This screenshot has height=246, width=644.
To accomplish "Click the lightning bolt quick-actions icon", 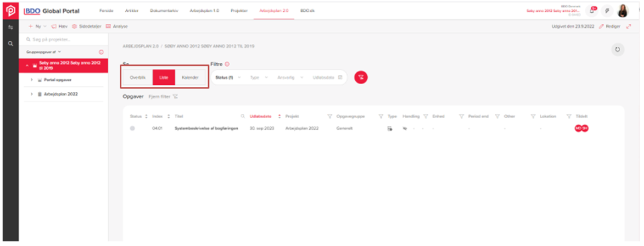I will (608, 11).
